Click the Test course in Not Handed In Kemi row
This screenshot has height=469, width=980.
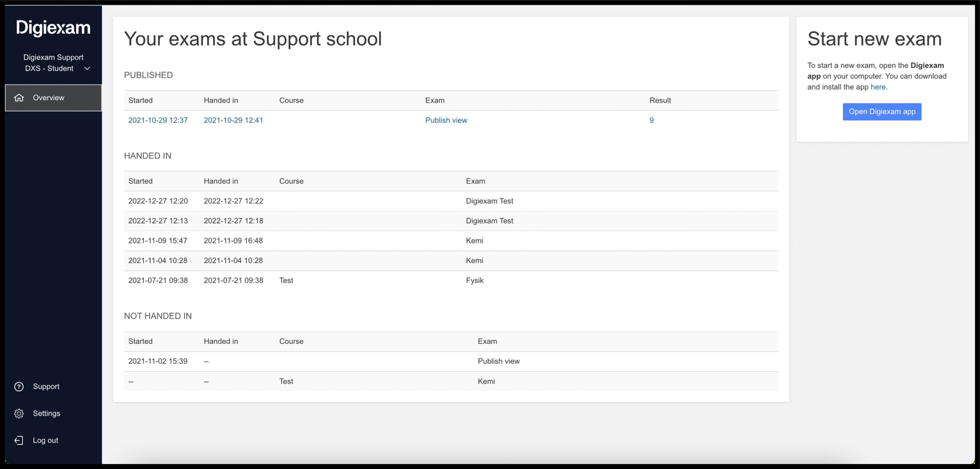tap(286, 381)
